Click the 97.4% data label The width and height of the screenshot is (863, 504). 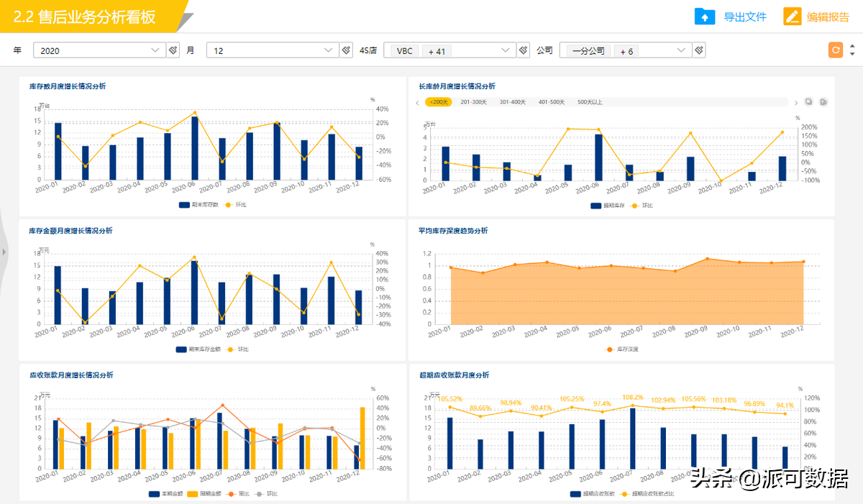(x=602, y=403)
